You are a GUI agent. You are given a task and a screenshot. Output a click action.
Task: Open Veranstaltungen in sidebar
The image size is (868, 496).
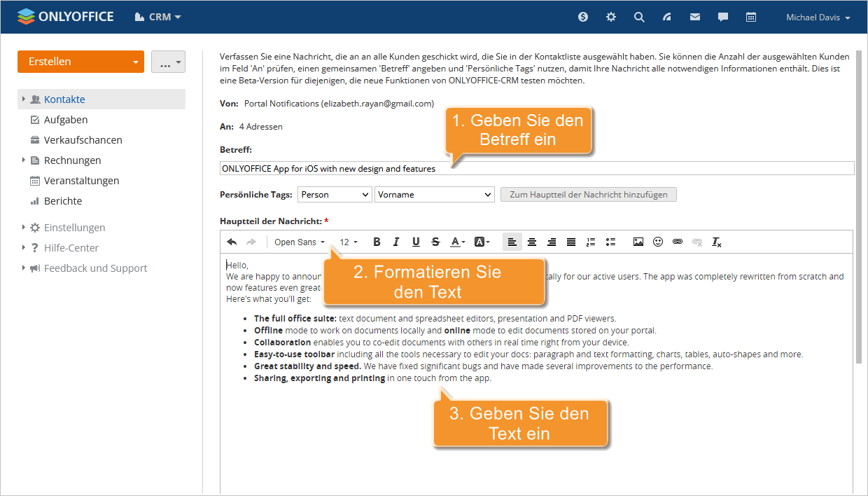point(81,181)
